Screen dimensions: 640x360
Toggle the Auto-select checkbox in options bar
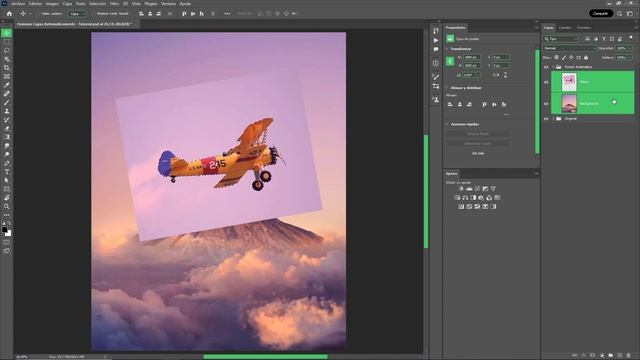38,13
